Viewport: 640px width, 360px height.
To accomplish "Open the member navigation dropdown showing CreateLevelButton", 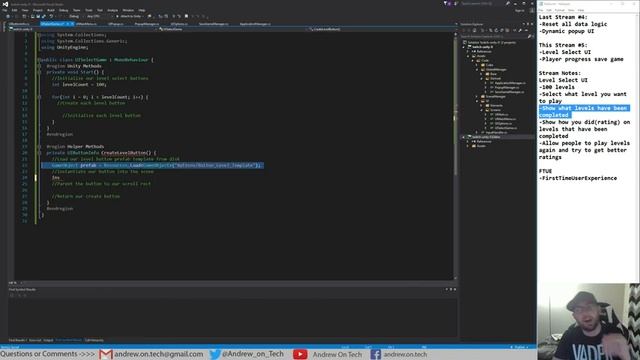I will click(382, 29).
